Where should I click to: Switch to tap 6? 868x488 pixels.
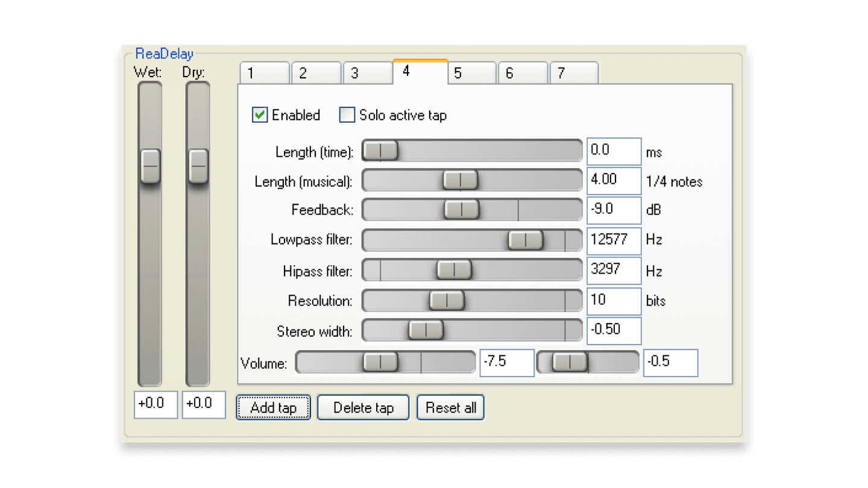pyautogui.click(x=523, y=72)
